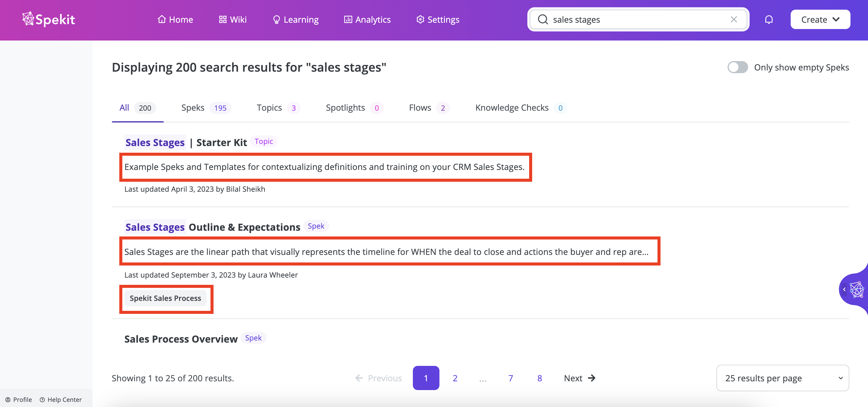Open the '25 results per page' dropdown

[783, 378]
